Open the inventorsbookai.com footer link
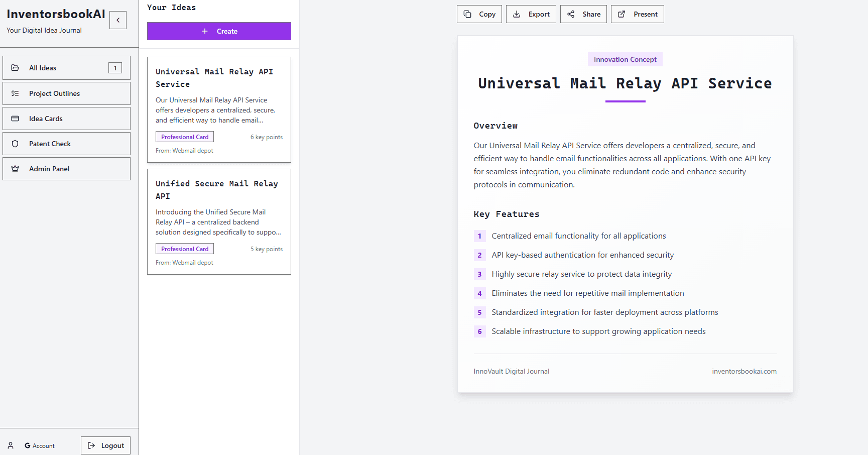Image resolution: width=868 pixels, height=455 pixels. 744,371
